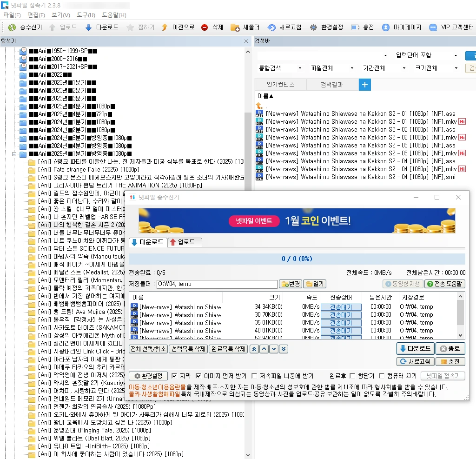Go back with 이전으로 icon

[165, 27]
